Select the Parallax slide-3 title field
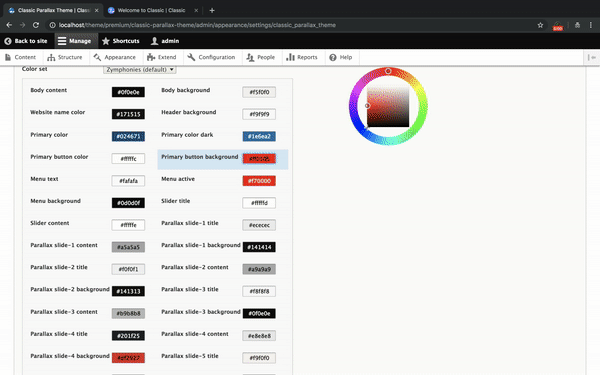600x375 pixels. [x=259, y=291]
